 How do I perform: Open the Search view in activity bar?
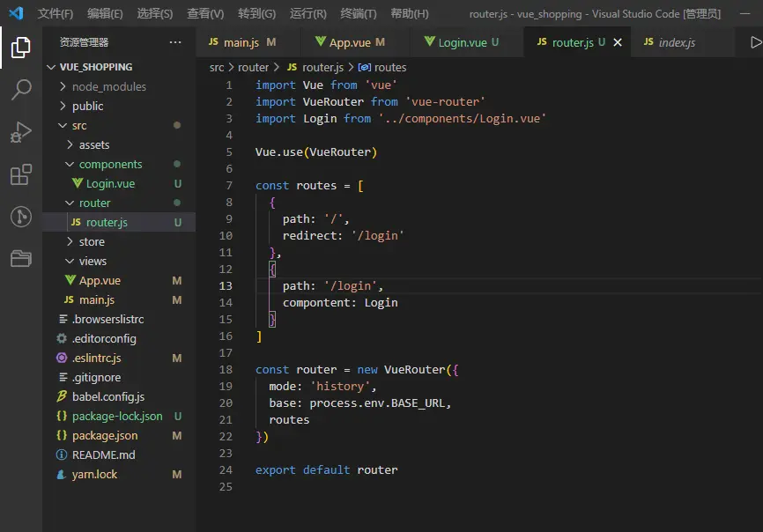(x=21, y=90)
